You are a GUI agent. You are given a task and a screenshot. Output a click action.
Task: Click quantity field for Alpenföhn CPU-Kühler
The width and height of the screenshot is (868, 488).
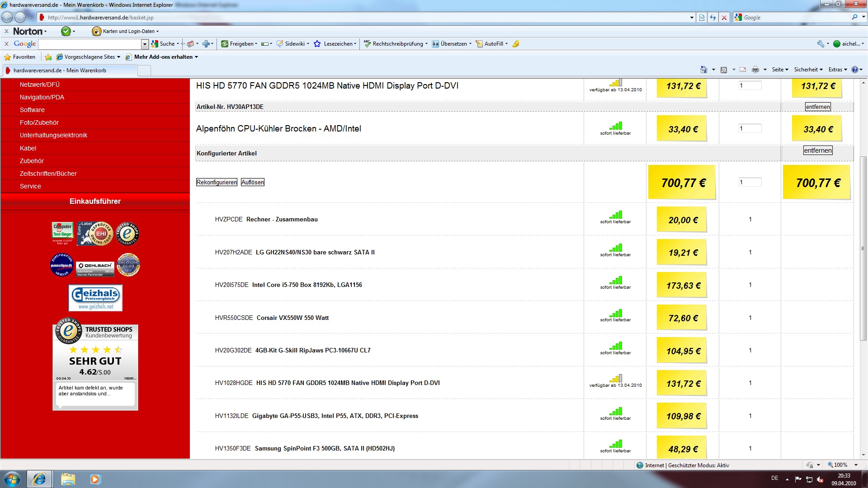750,128
